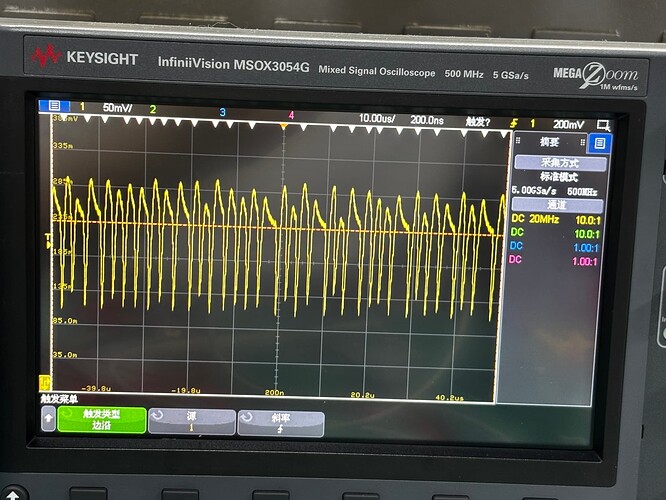Tap the yellow DC 20MHz channel 1 row
Viewport: 666px width, 500px height.
556,219
